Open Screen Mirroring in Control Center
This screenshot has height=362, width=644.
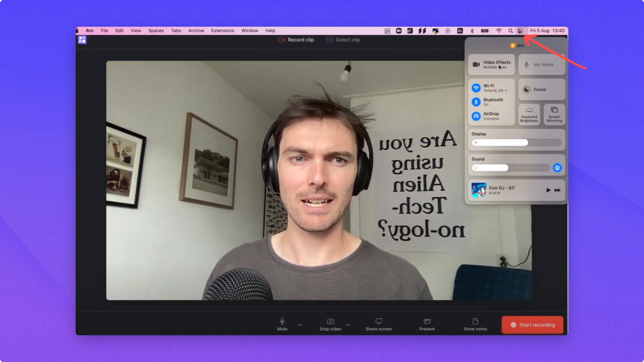coord(554,114)
